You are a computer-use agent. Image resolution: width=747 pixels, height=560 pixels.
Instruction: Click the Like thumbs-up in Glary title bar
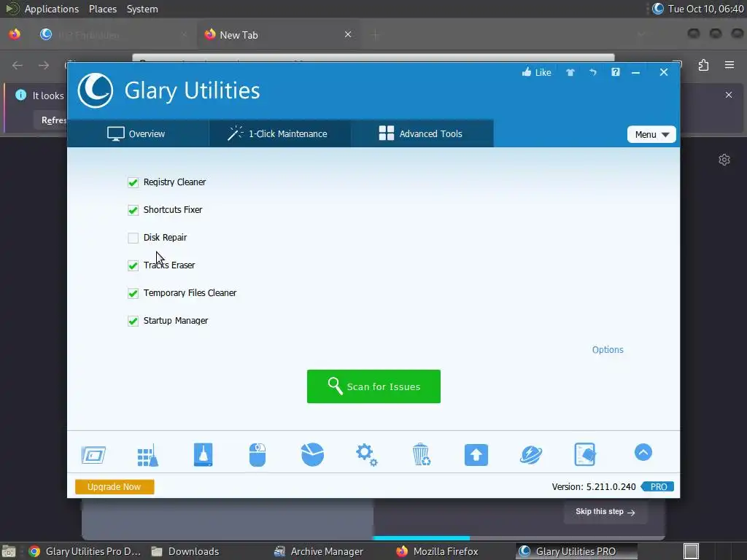536,72
